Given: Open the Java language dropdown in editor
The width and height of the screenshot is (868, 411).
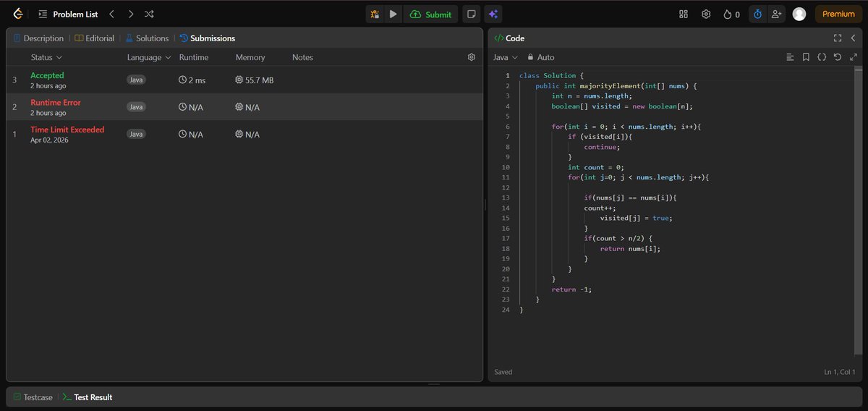Looking at the screenshot, I should pyautogui.click(x=506, y=57).
